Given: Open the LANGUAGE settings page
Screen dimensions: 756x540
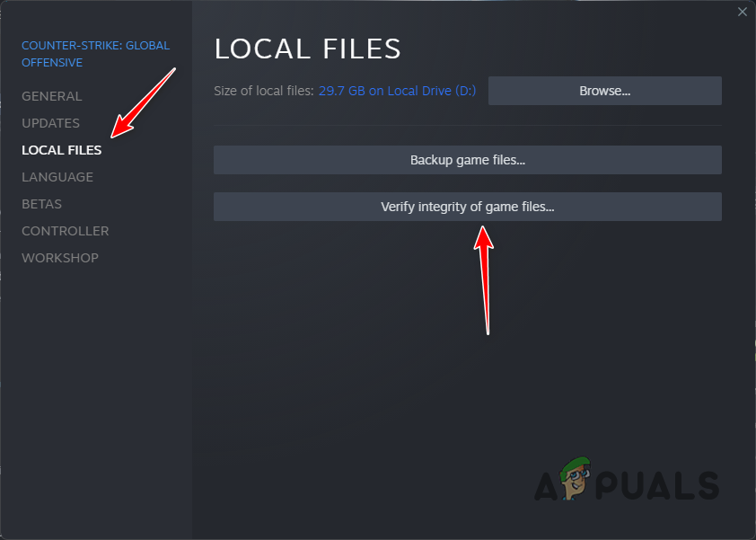Looking at the screenshot, I should click(x=57, y=177).
